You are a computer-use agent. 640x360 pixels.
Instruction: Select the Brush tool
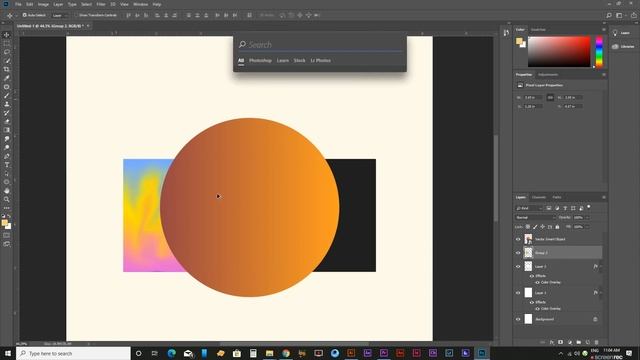[7, 96]
